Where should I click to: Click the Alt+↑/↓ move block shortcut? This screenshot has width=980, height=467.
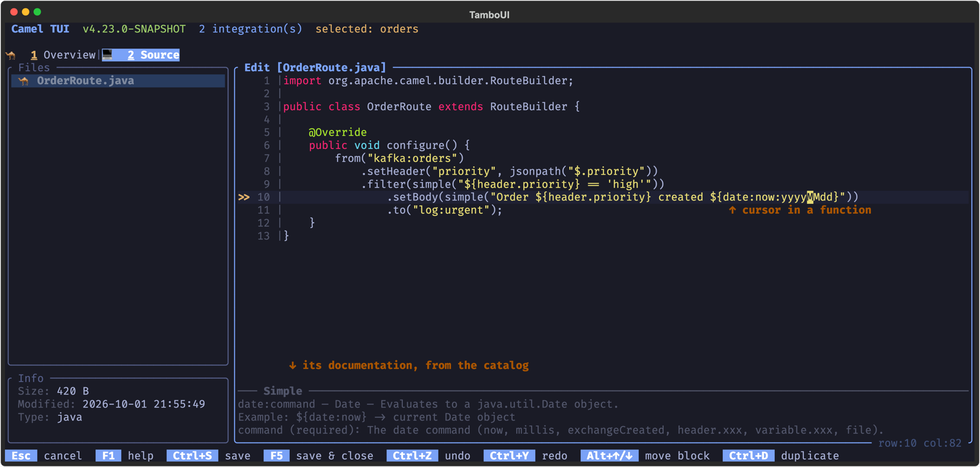645,456
